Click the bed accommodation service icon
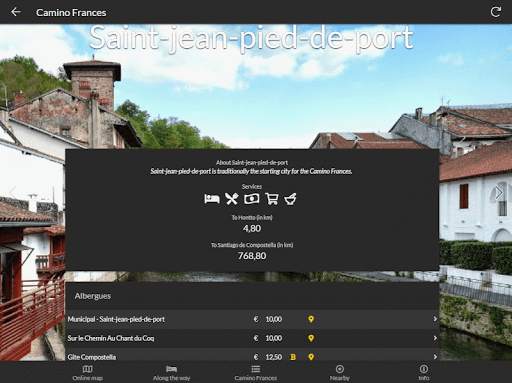This screenshot has height=383, width=512. pos(212,199)
